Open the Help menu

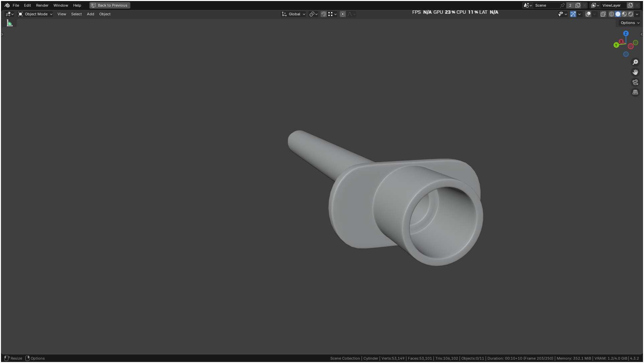click(77, 5)
